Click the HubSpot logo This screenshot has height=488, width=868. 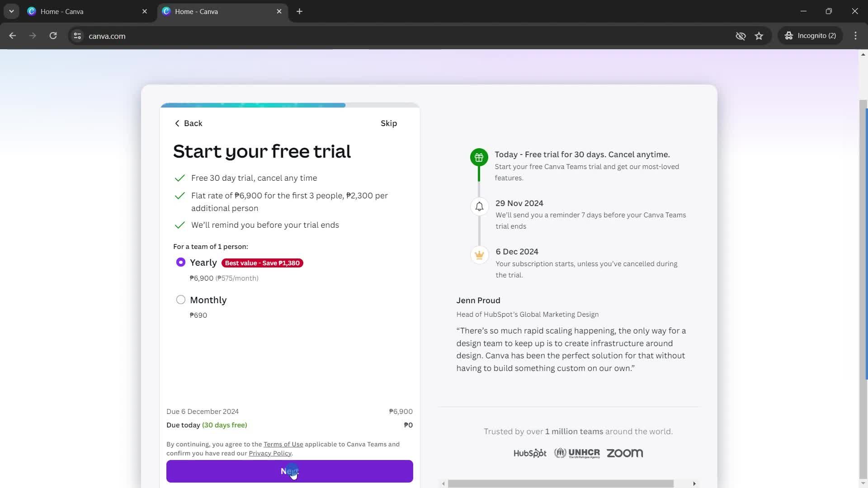pyautogui.click(x=530, y=453)
